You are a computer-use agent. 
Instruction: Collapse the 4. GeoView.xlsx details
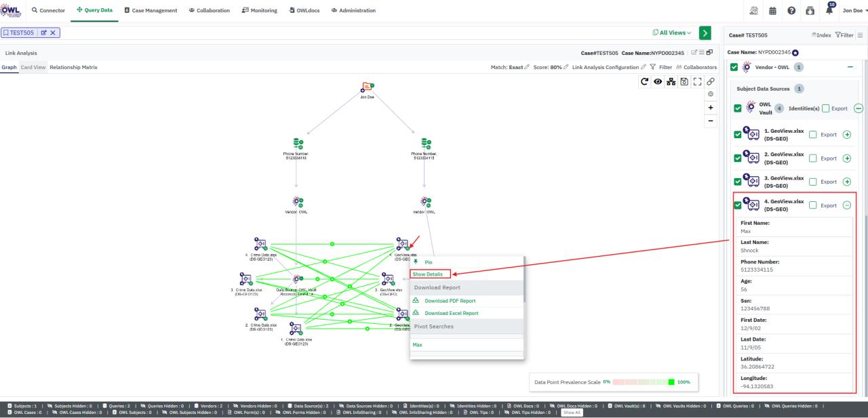pos(846,205)
